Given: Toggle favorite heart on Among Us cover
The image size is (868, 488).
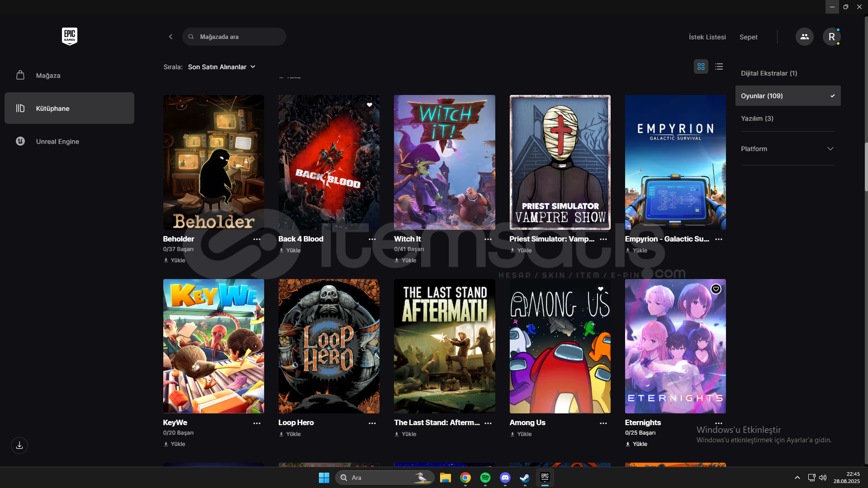Looking at the screenshot, I should 600,289.
